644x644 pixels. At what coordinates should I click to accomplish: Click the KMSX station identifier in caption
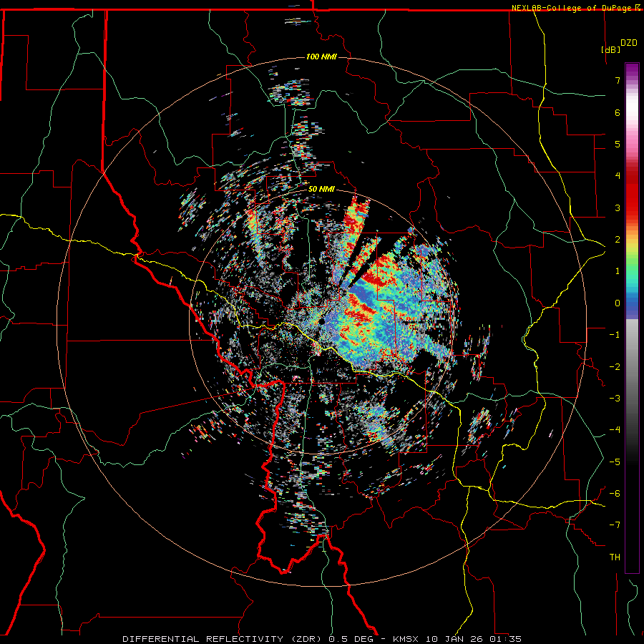[407, 639]
